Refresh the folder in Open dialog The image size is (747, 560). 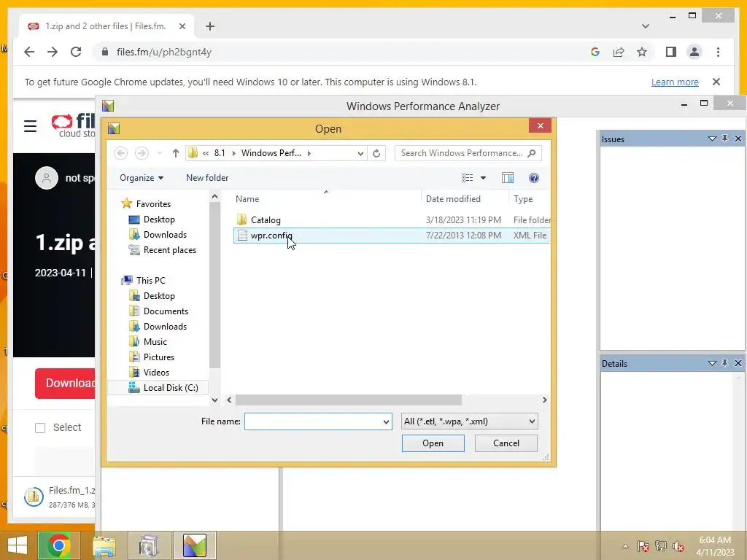[376, 153]
